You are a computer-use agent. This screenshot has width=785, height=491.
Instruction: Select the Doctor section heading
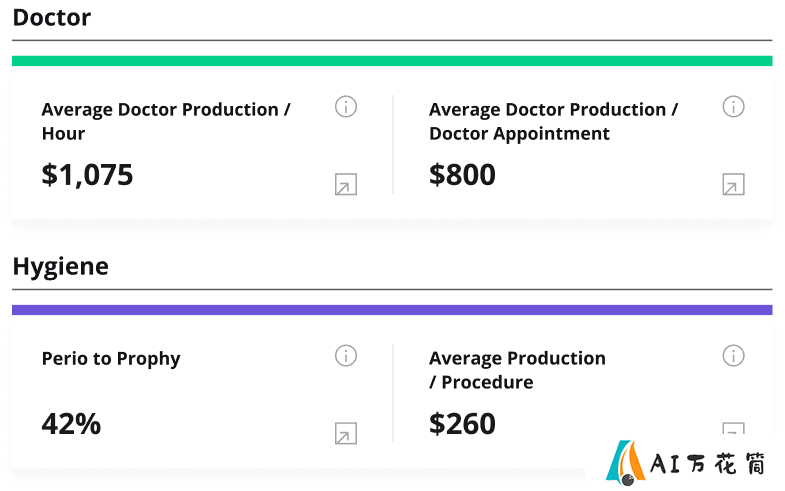click(52, 18)
